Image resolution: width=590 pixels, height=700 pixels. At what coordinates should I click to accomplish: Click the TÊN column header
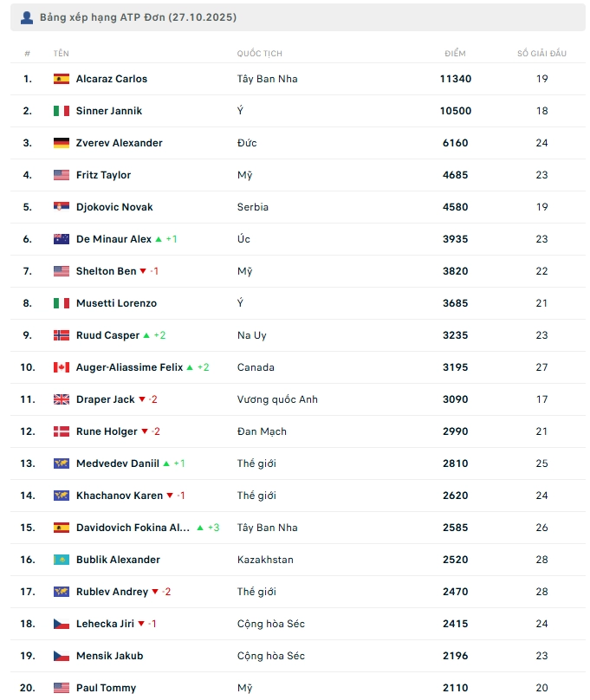(61, 54)
